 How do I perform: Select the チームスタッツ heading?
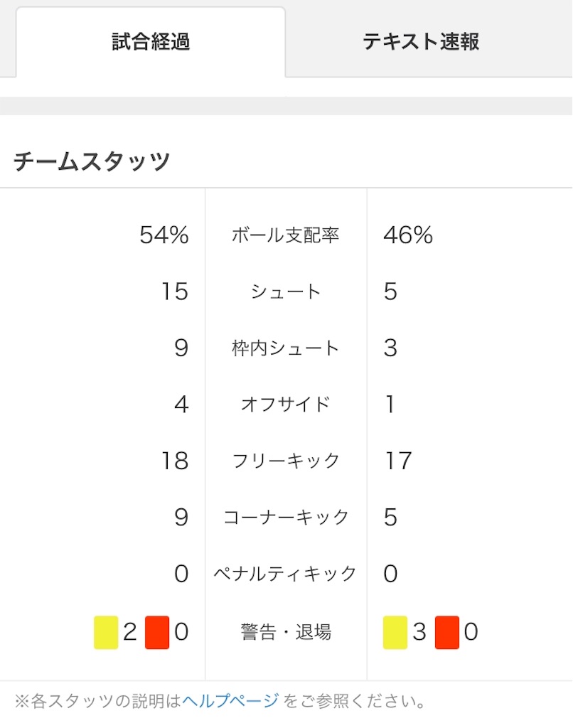92,161
